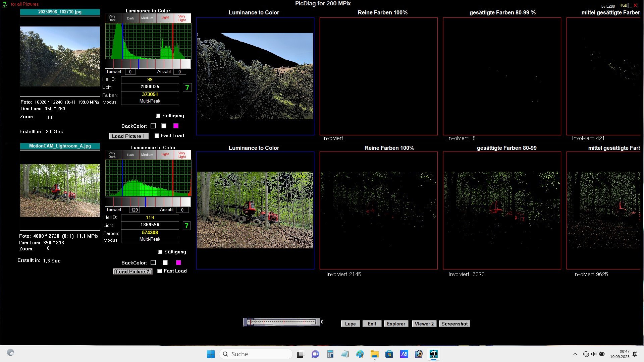Click the Load Picture 1 button

coord(128,136)
